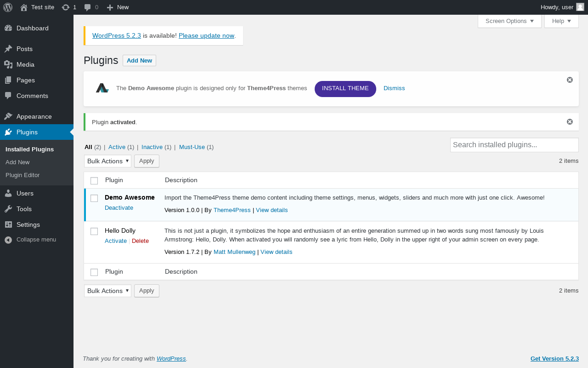Open the Settings menu label
Image resolution: width=588 pixels, height=368 pixels.
click(28, 224)
